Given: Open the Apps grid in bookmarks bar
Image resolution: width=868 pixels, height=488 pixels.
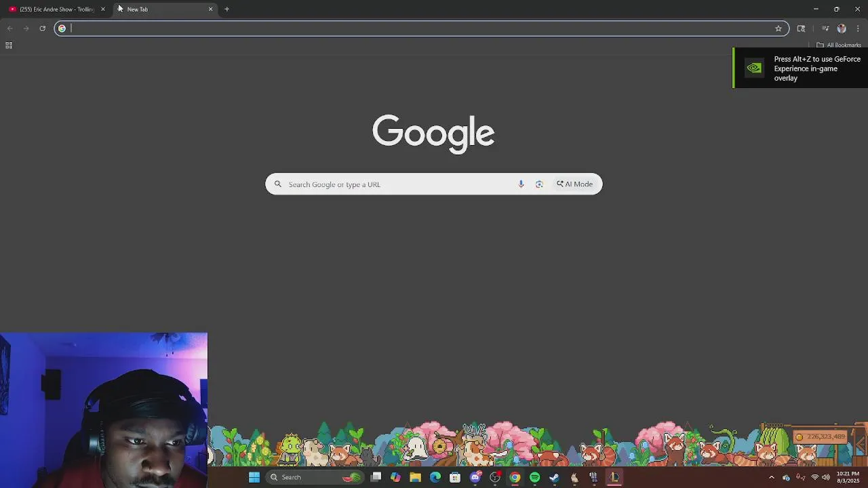Looking at the screenshot, I should [9, 45].
